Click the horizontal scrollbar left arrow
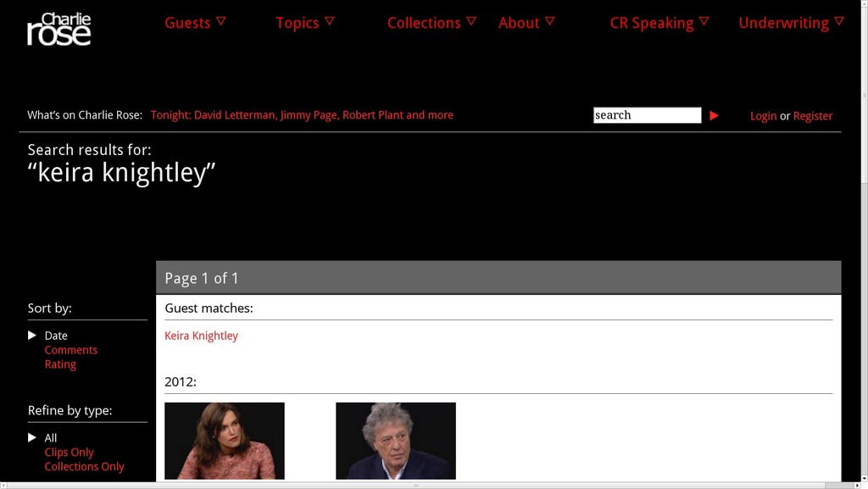Screen dimensions: 868x489 [3, 486]
